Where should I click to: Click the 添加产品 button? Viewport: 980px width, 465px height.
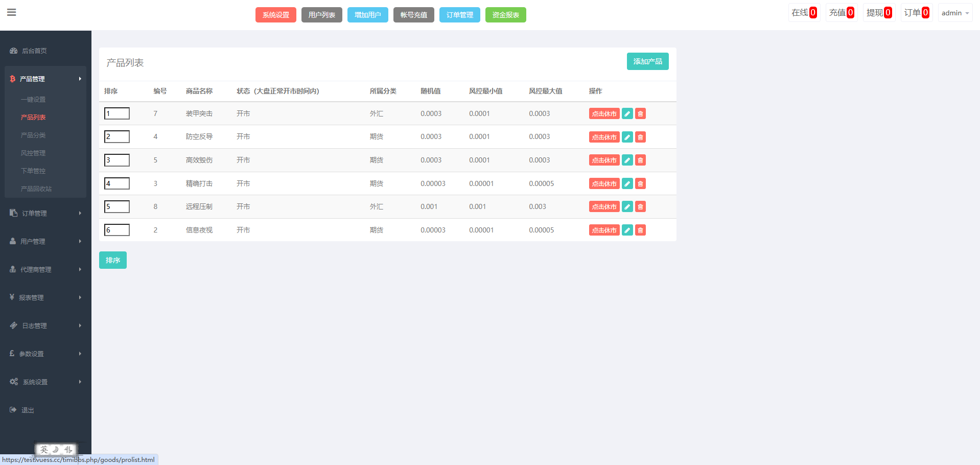pos(647,61)
